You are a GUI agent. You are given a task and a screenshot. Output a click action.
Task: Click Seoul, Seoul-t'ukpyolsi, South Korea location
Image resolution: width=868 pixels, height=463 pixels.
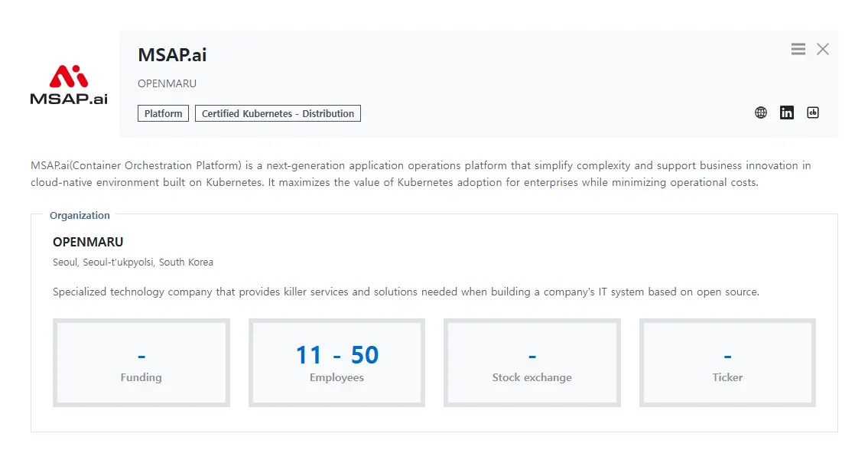pyautogui.click(x=133, y=262)
